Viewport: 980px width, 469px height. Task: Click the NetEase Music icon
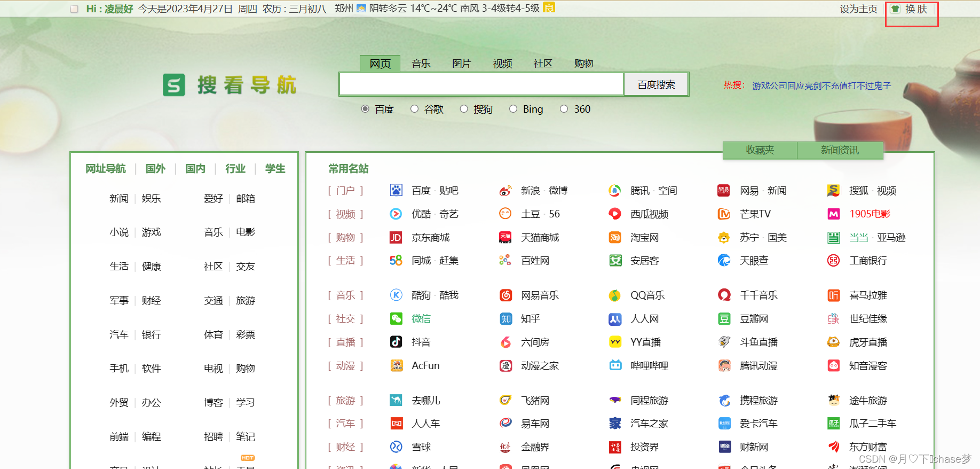pos(505,295)
